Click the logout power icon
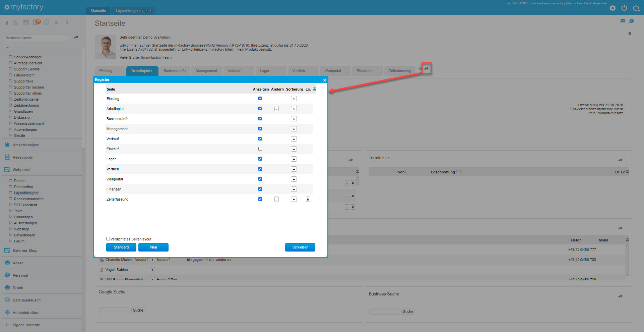The image size is (644, 332). pos(624,8)
